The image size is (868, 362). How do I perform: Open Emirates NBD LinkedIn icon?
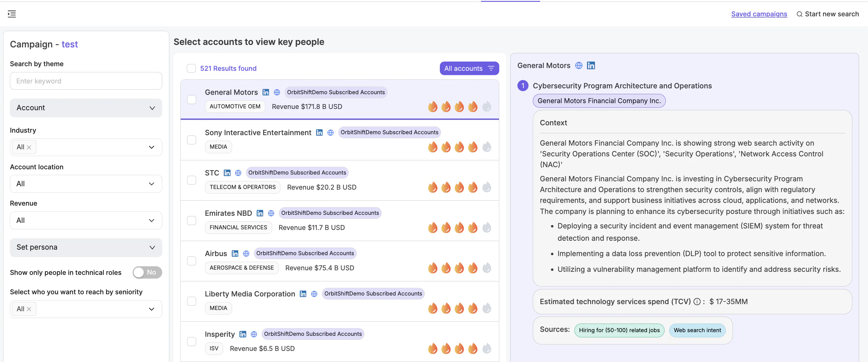click(x=260, y=213)
